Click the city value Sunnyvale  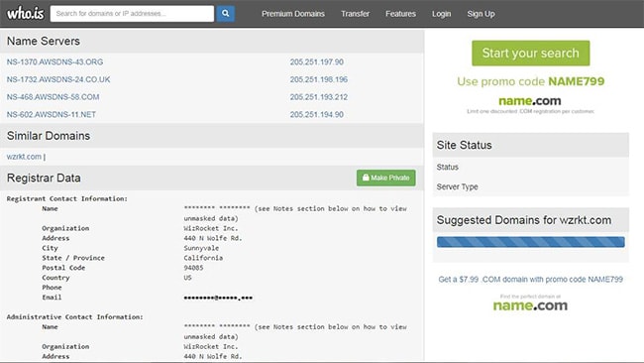tap(201, 248)
